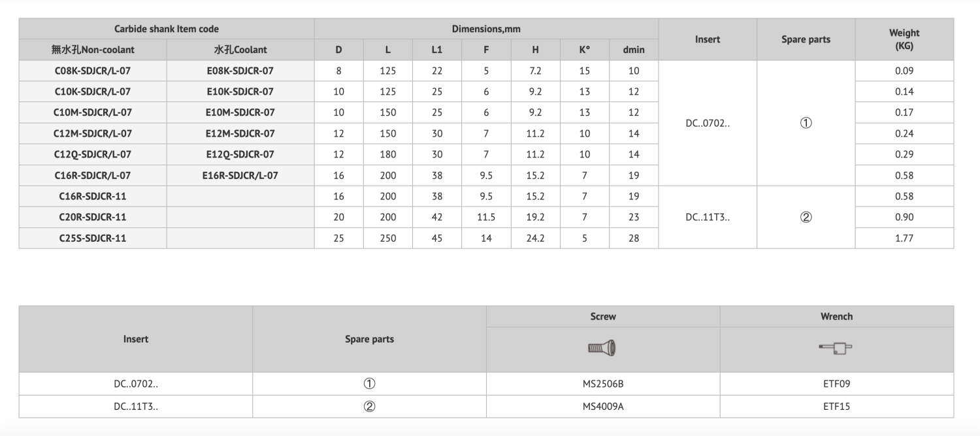Image resolution: width=980 pixels, height=436 pixels.
Task: Select item code E10K-SDJCR-07
Action: (240, 92)
